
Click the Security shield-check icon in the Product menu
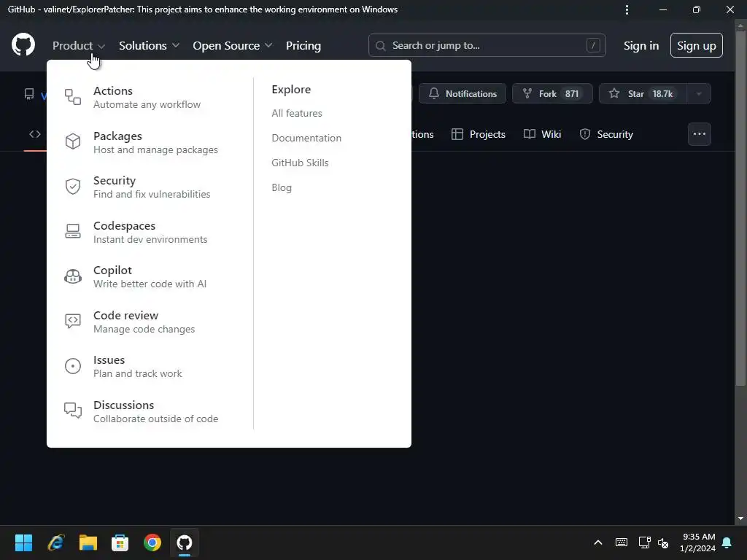pyautogui.click(x=73, y=186)
